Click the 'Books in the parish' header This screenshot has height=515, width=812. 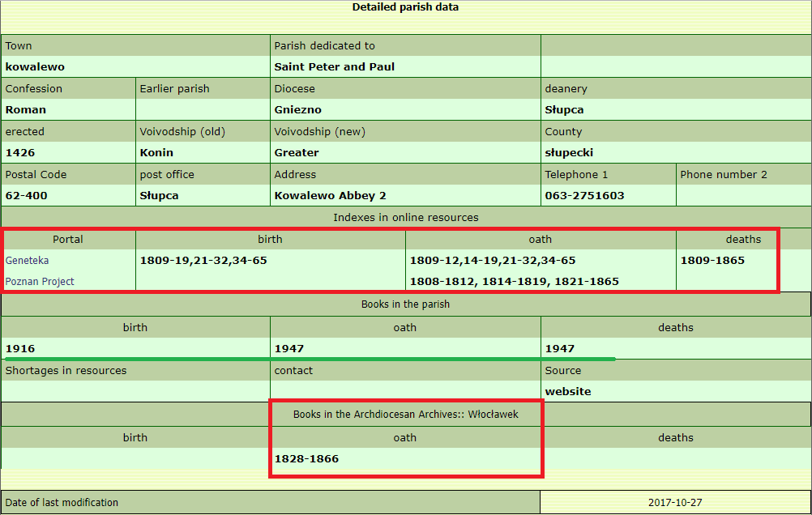405,304
